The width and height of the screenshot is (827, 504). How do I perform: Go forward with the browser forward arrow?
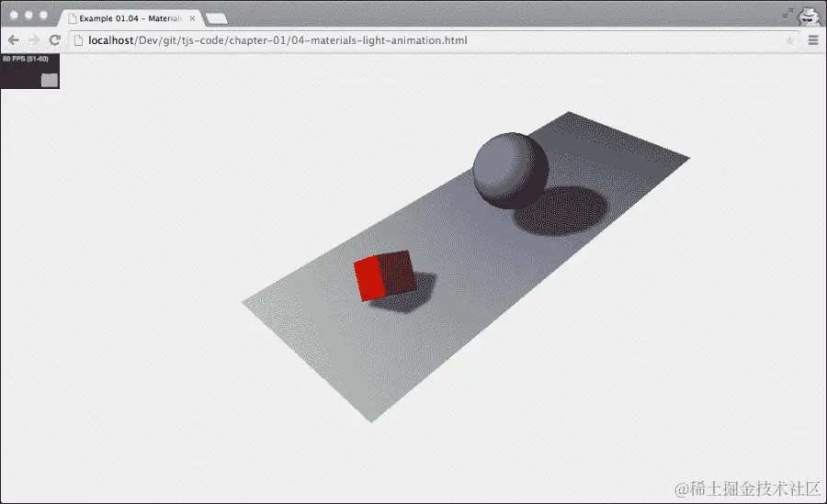point(34,40)
